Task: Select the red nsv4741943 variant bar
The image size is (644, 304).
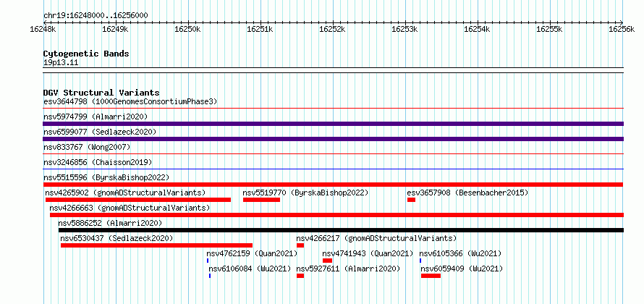Action: tap(327, 261)
